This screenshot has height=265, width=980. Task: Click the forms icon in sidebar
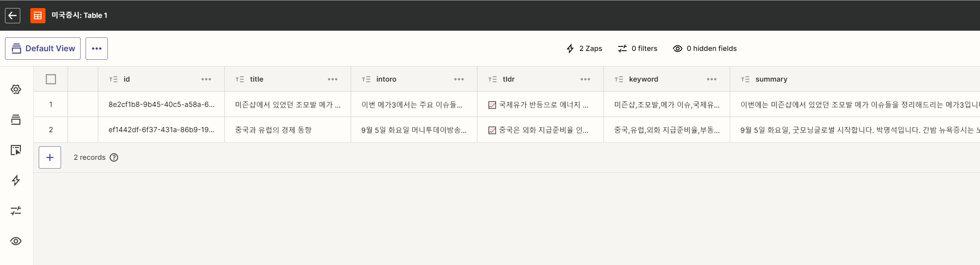[x=16, y=150]
